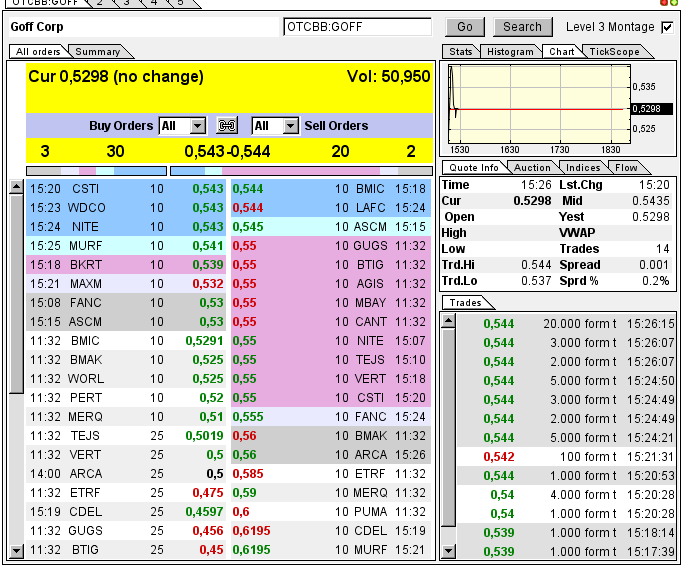Open the Stats tab

click(461, 51)
